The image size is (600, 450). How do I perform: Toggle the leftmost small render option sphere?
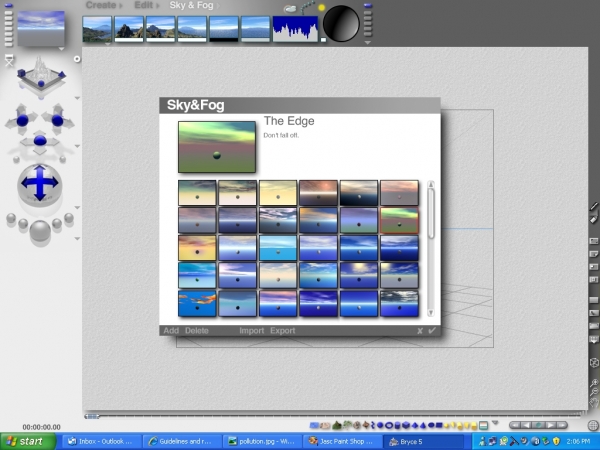click(x=11, y=218)
